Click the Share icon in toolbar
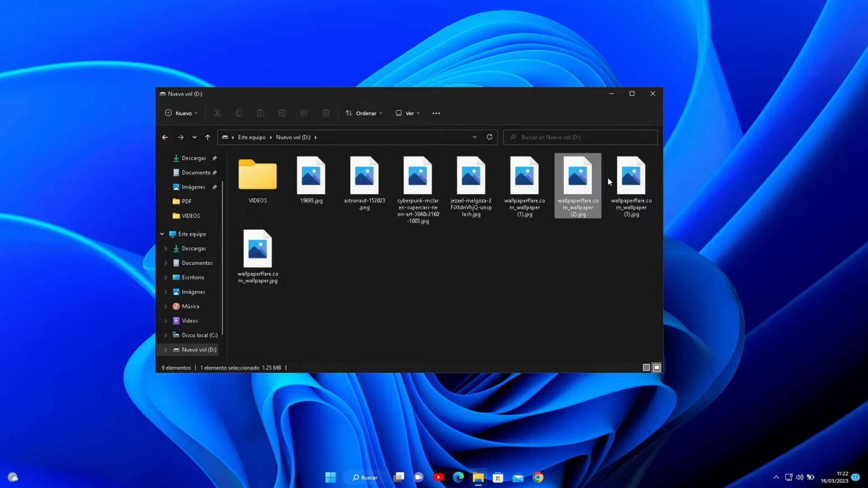 pyautogui.click(x=304, y=113)
